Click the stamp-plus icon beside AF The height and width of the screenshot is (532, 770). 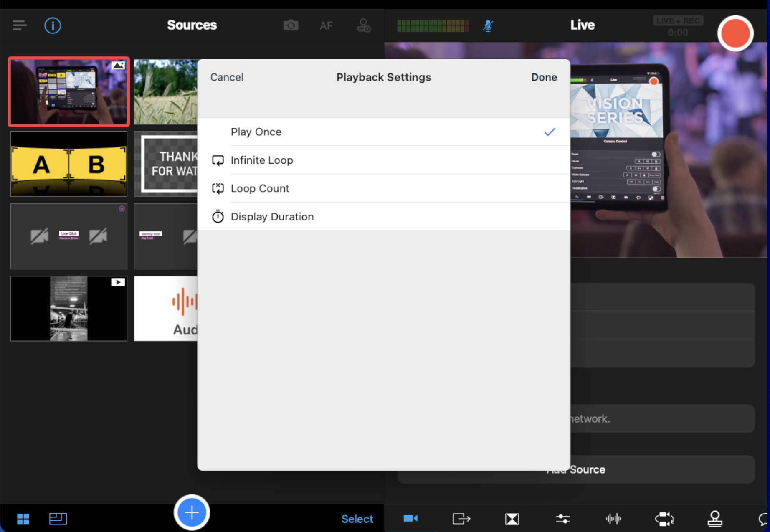click(364, 25)
